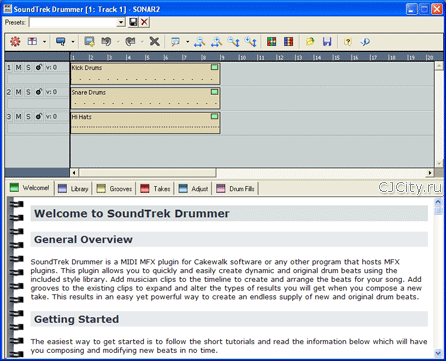The width and height of the screenshot is (446, 361).
Task: Click welcome page scrollbar down arrow
Action: pyautogui.click(x=438, y=353)
